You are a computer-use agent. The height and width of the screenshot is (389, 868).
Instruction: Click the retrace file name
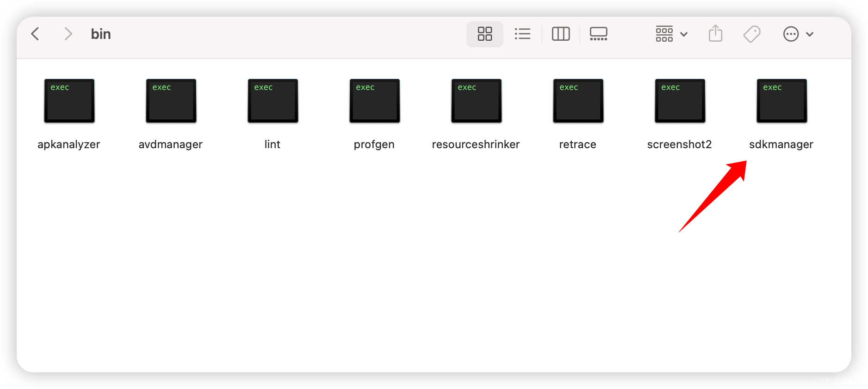pyautogui.click(x=578, y=144)
